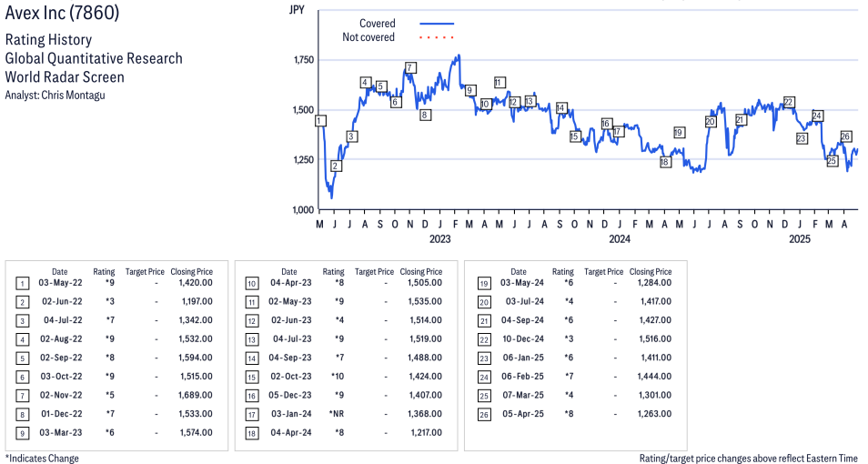Click closing price 1,574.00
Screen dimensions: 868x464
pyautogui.click(x=196, y=432)
